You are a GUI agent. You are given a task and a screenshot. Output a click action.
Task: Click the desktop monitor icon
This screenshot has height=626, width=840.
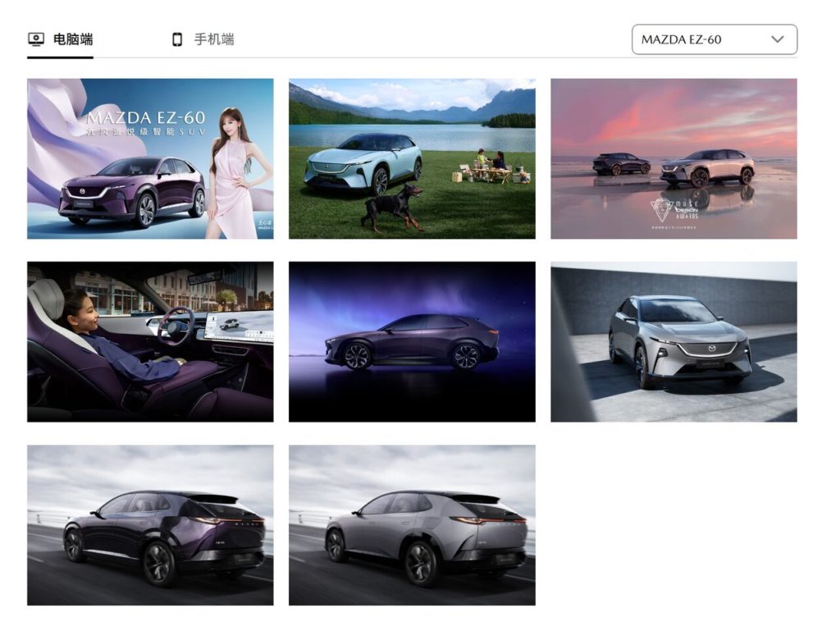[35, 39]
